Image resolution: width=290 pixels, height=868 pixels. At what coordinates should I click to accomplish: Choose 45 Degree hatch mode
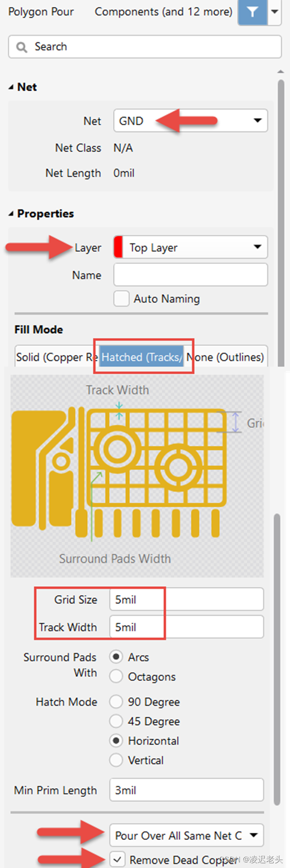coord(116,721)
